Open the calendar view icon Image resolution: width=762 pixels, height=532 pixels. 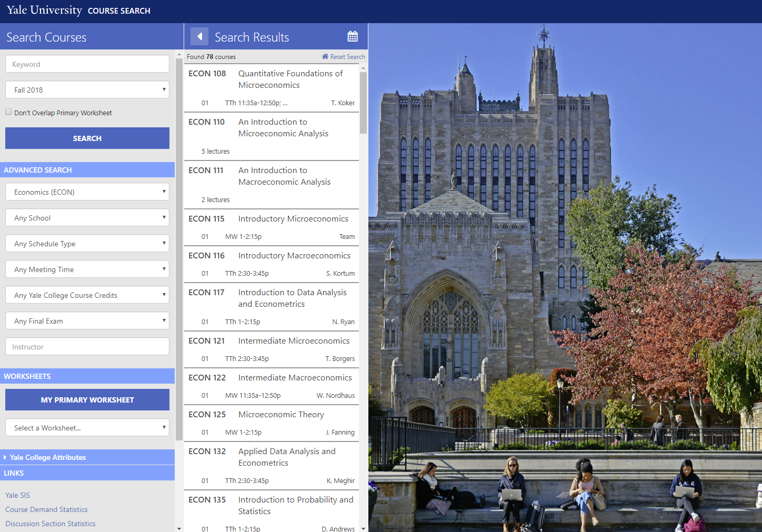(x=353, y=36)
